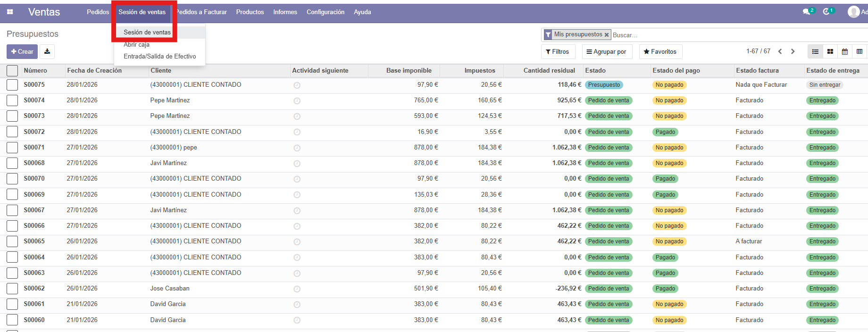The image size is (868, 332).
Task: Check the checkbox for order S00075
Action: click(12, 85)
